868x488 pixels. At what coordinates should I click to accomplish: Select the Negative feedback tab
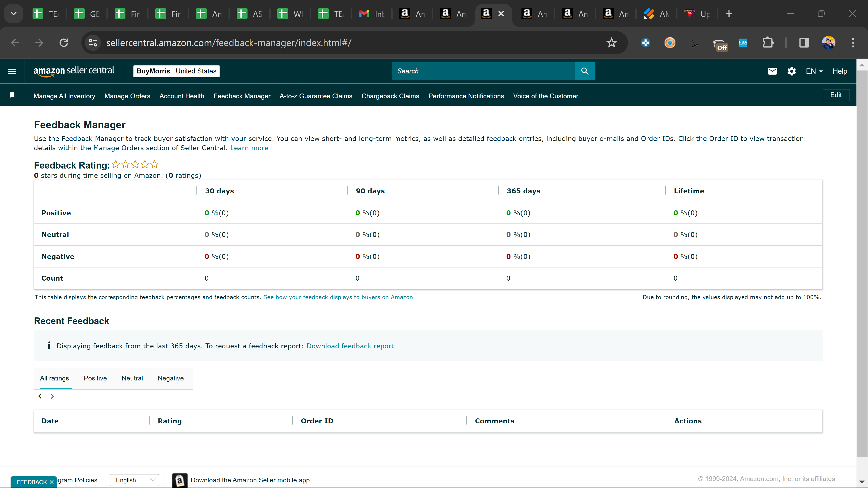click(170, 378)
